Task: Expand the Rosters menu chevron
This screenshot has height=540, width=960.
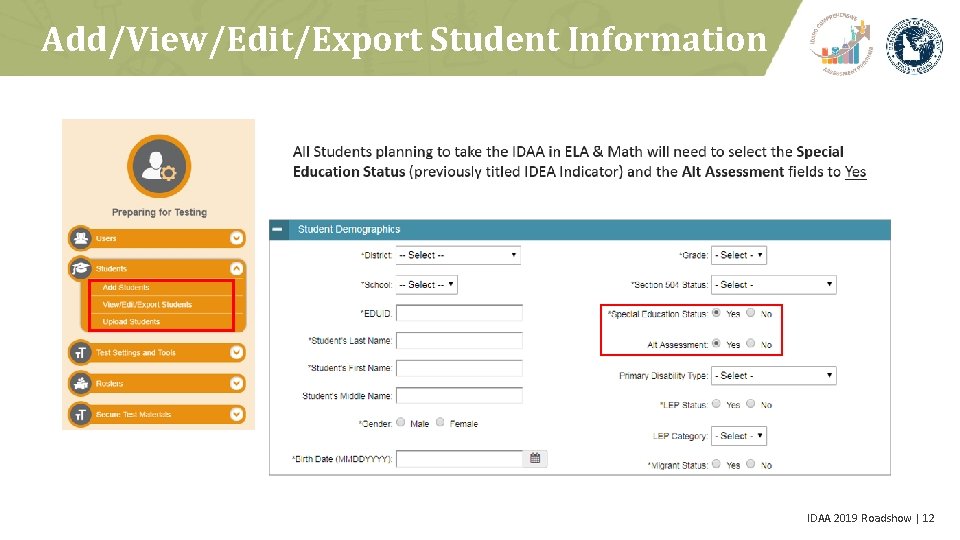Action: 236,383
